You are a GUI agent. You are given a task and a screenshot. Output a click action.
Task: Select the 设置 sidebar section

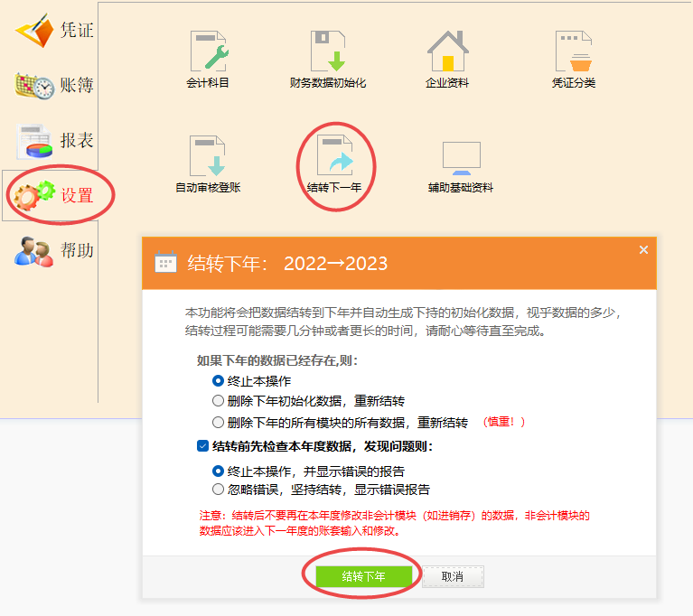[x=54, y=195]
